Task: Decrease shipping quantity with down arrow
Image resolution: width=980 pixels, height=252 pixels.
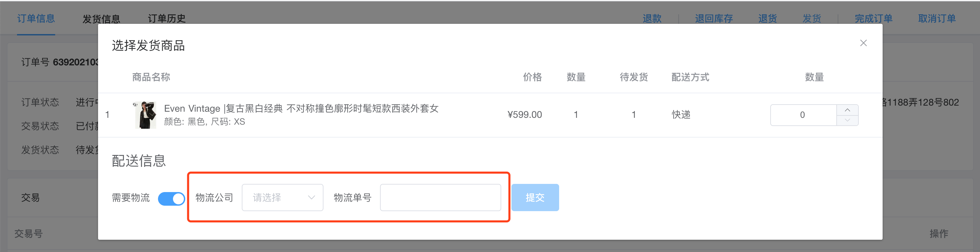Action: 847,120
